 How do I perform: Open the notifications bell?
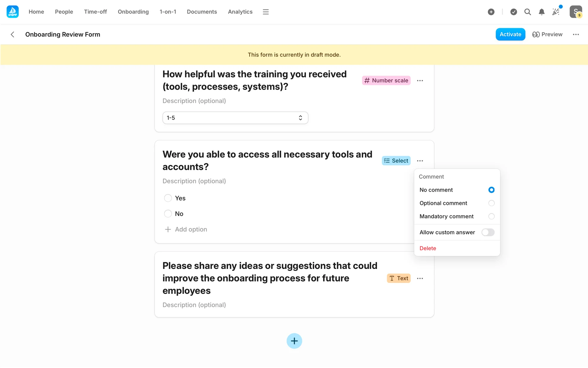[x=541, y=12]
